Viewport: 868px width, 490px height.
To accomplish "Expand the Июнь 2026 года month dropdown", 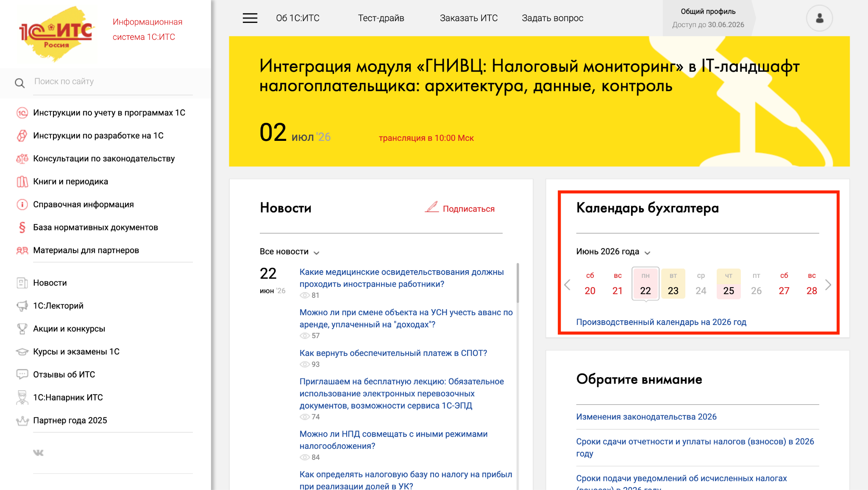I will click(x=613, y=252).
